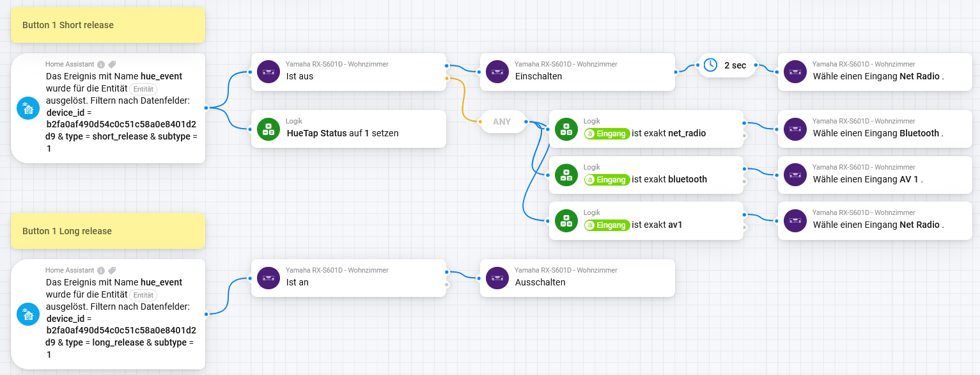Click the "Ausschalten" action text

pyautogui.click(x=540, y=282)
